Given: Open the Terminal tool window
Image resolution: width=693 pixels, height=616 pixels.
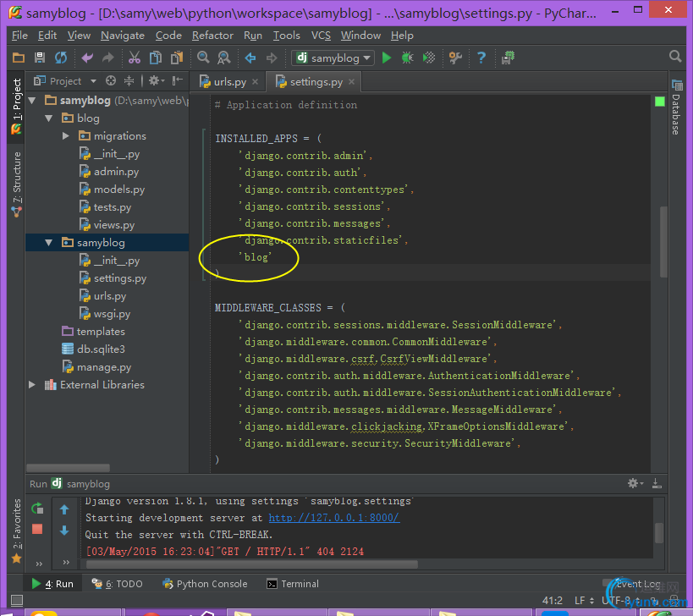Looking at the screenshot, I should 293,584.
